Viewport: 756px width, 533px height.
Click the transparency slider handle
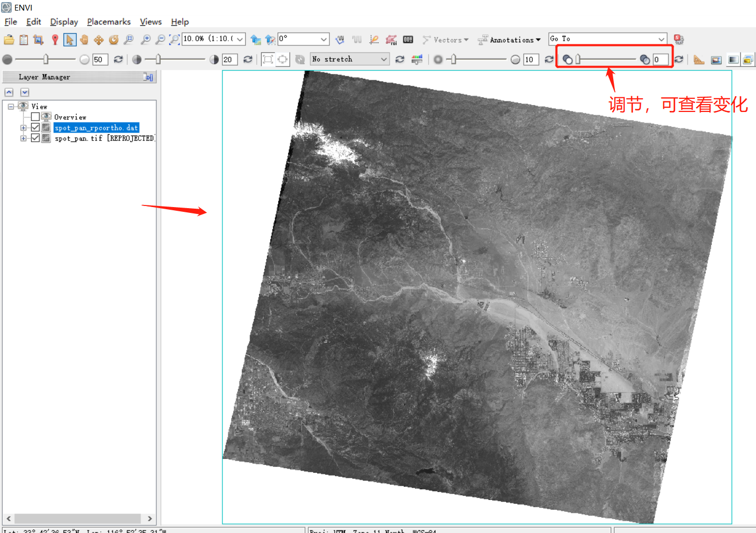pos(578,59)
